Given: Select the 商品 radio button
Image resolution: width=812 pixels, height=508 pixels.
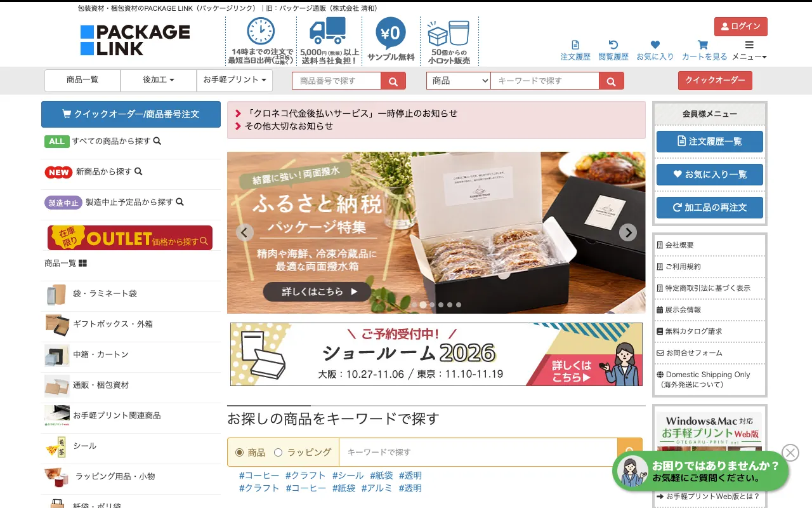Looking at the screenshot, I should coord(239,453).
